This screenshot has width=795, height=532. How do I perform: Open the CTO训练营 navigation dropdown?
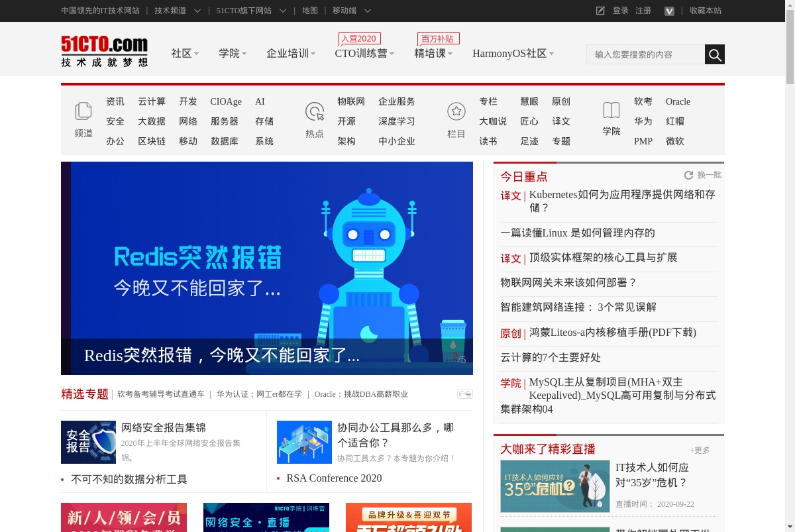364,54
